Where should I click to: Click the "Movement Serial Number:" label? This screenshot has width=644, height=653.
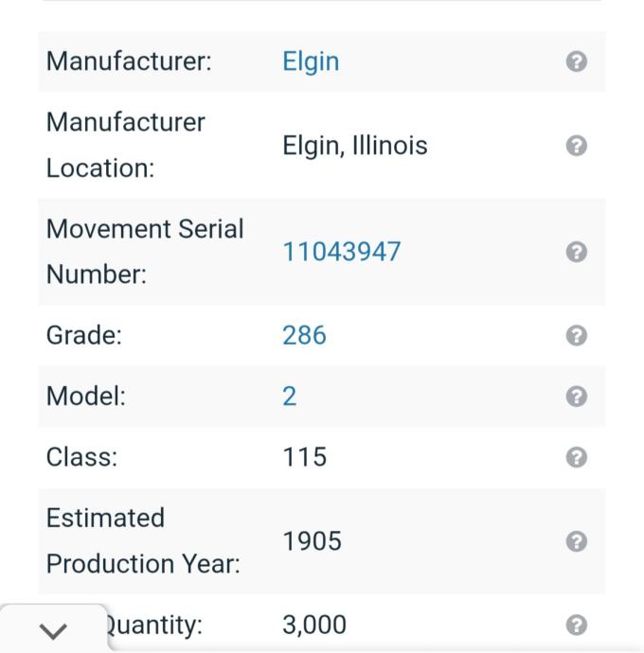point(145,252)
